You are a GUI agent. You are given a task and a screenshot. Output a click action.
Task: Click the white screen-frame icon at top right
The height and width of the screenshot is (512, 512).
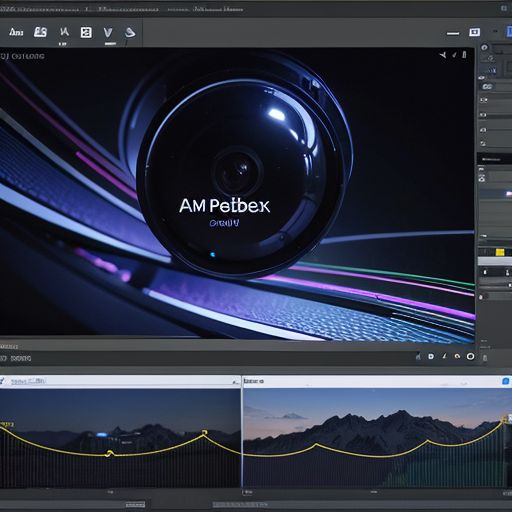(x=474, y=32)
